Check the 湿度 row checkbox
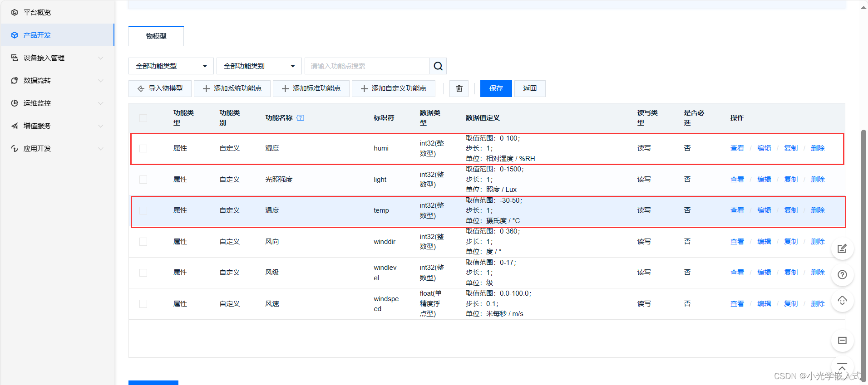868x385 pixels. (x=143, y=148)
